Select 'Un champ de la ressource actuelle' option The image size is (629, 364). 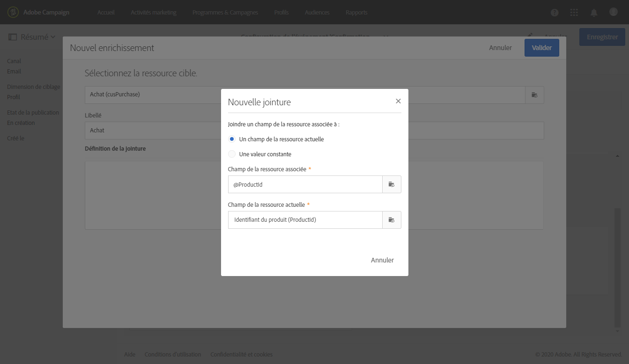(232, 139)
